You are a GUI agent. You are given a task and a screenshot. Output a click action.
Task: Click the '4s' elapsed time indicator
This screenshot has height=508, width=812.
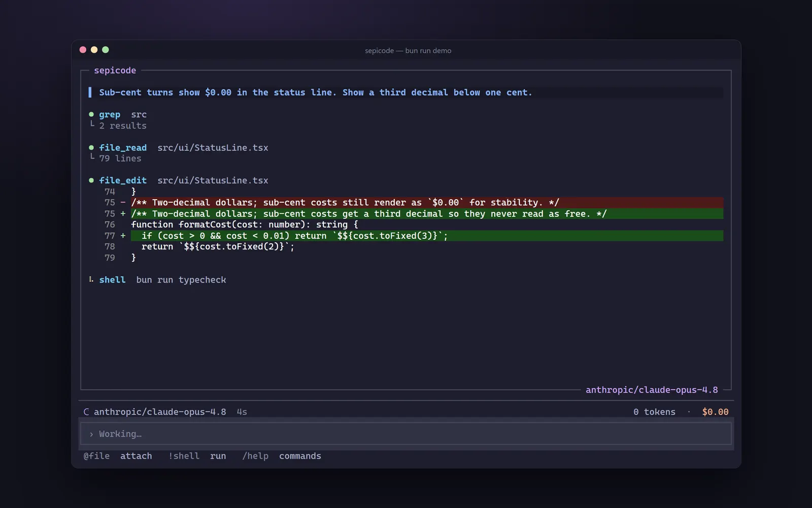[x=242, y=412]
